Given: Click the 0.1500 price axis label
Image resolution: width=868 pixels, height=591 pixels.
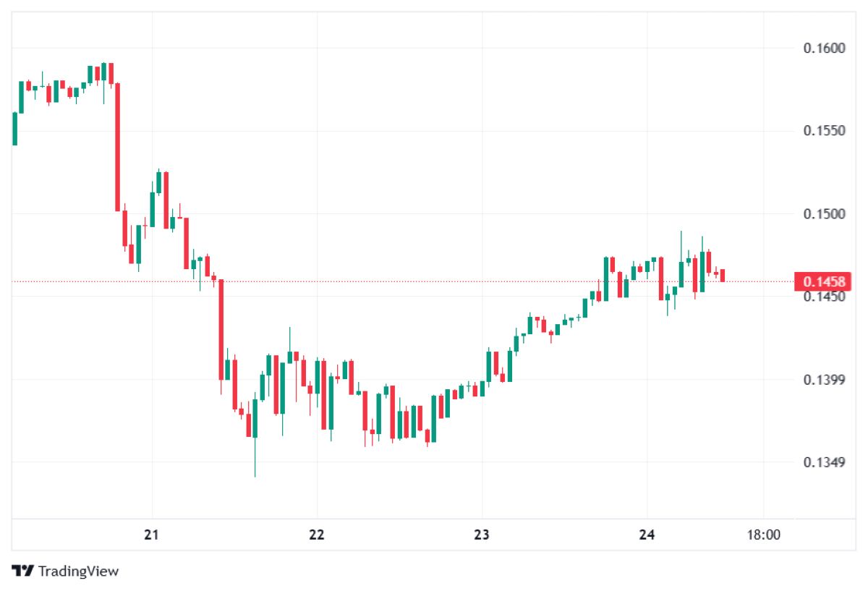Looking at the screenshot, I should click(824, 214).
